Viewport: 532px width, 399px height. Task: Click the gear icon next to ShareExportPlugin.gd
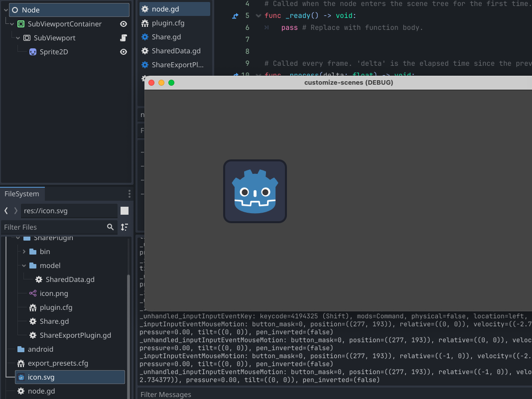pos(33,335)
